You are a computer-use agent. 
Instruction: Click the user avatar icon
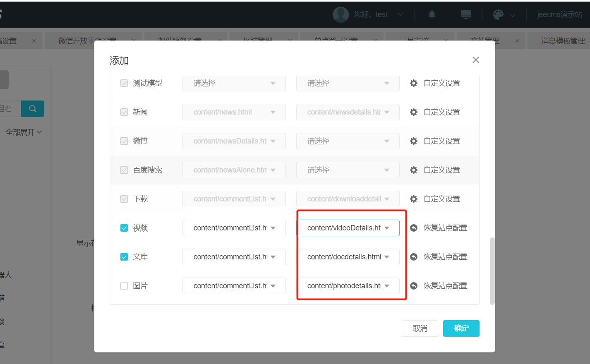(341, 14)
